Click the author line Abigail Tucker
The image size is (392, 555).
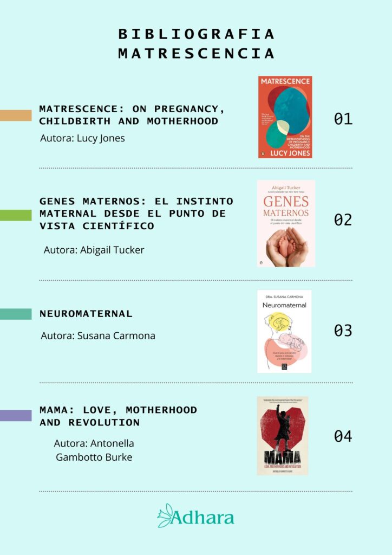click(x=94, y=250)
